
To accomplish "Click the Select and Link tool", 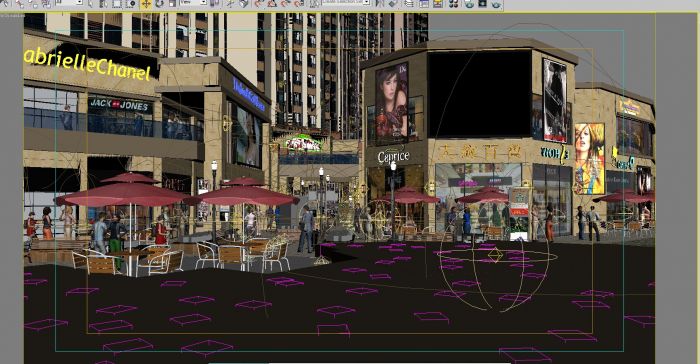I will 20,4.
